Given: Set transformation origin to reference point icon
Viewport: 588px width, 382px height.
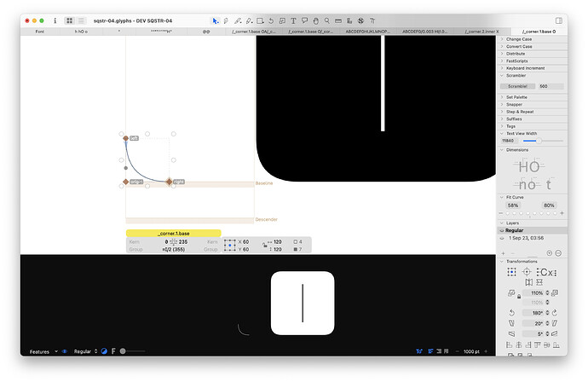Looking at the screenshot, I should coord(527,272).
